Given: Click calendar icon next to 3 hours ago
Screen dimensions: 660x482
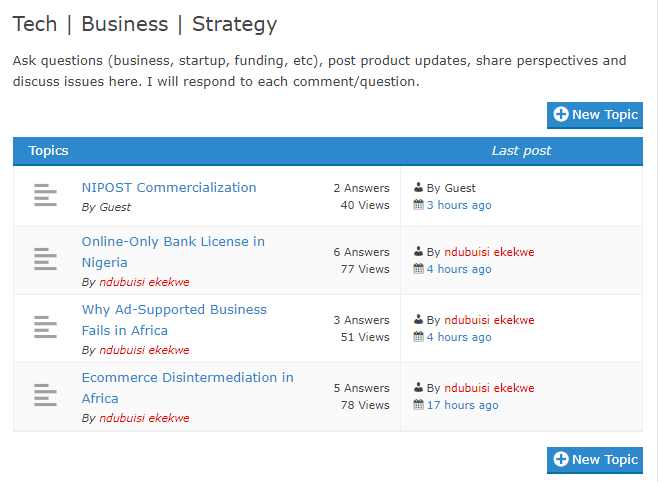Looking at the screenshot, I should [418, 205].
